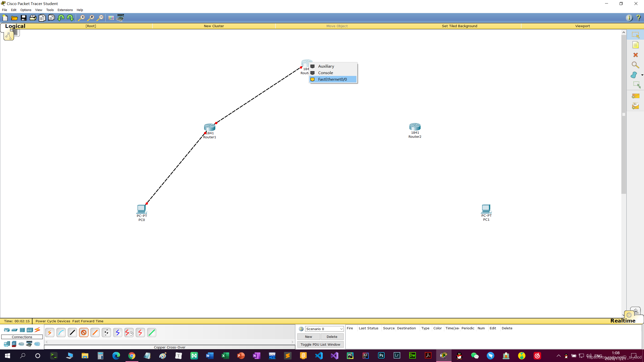This screenshot has width=644, height=362.
Task: Open the Scenario 0 dropdown
Action: (324, 329)
